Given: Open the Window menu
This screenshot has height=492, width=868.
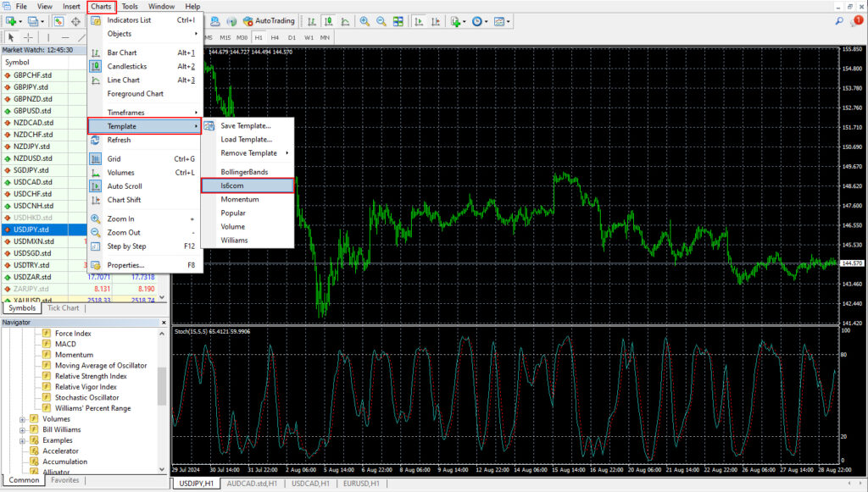Looking at the screenshot, I should 161,7.
